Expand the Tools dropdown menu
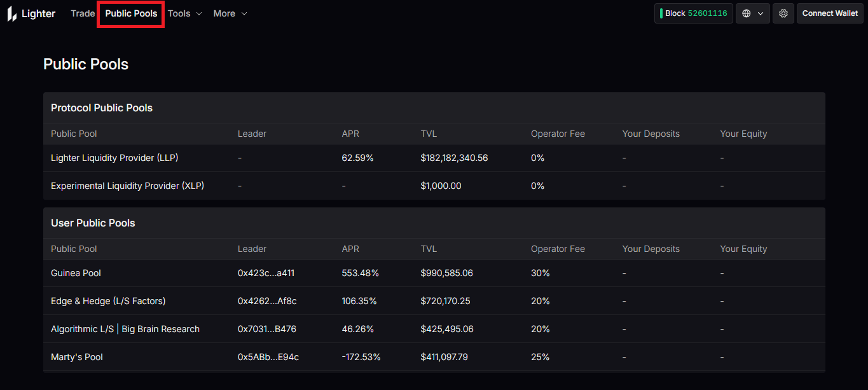868x390 pixels. click(185, 13)
